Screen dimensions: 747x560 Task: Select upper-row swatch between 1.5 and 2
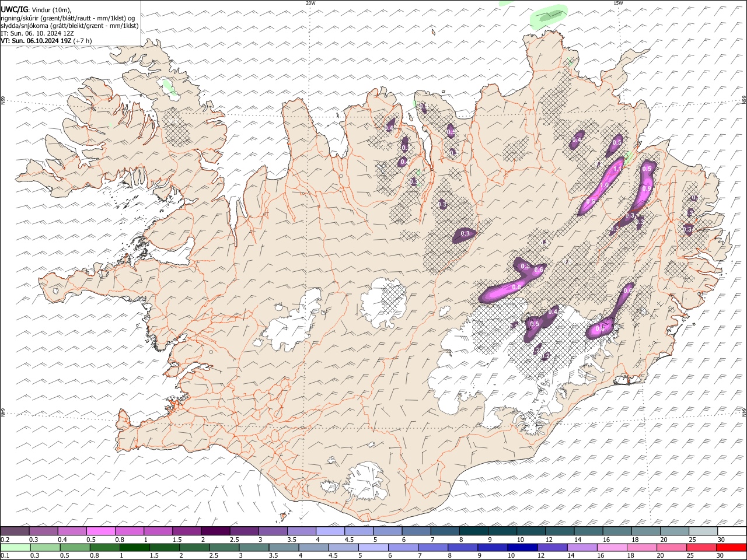187,531
